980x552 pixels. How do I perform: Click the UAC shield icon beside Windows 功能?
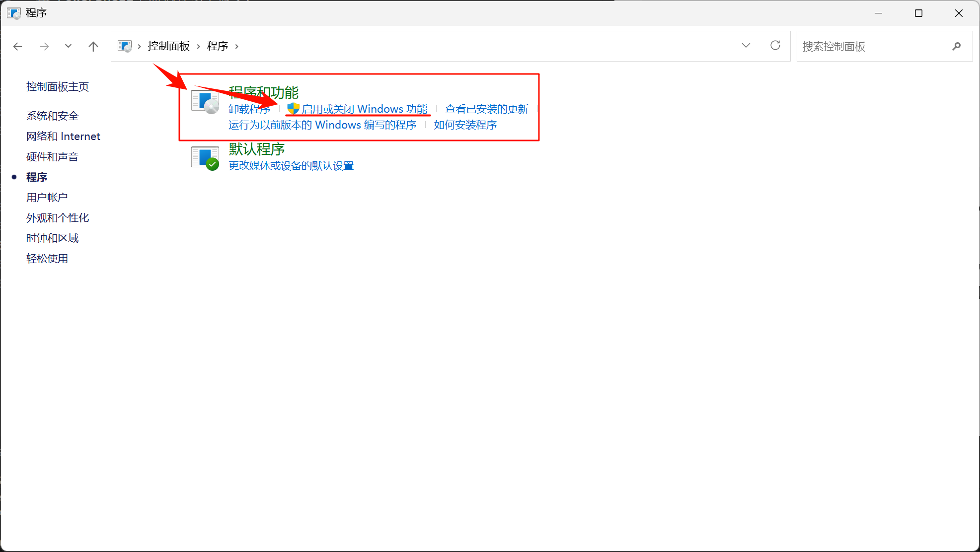[293, 109]
